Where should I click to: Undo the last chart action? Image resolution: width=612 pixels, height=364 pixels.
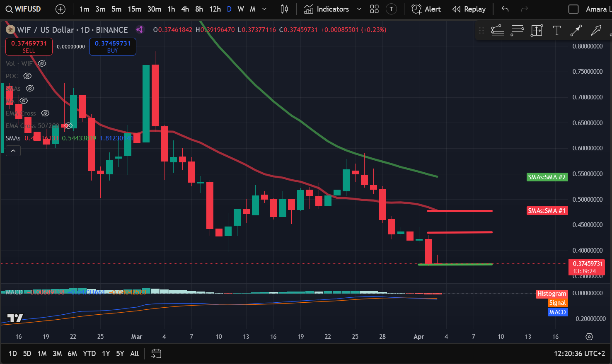[505, 9]
